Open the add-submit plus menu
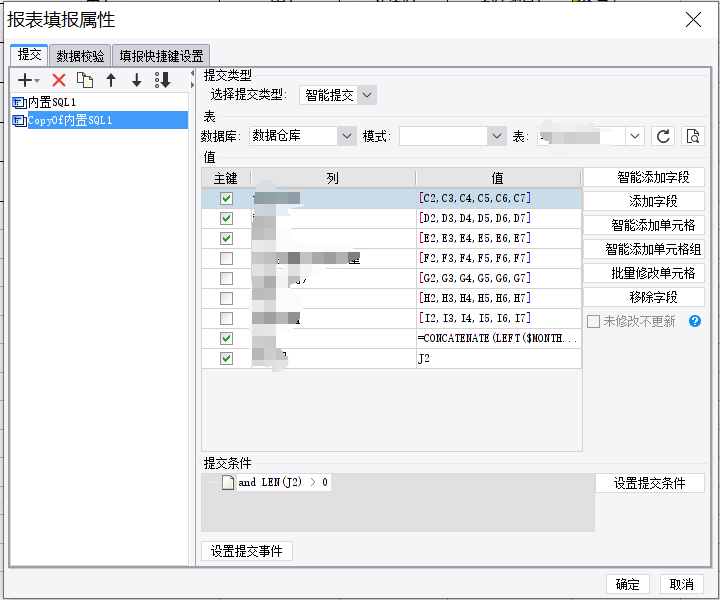This screenshot has width=720, height=600. 28,80
